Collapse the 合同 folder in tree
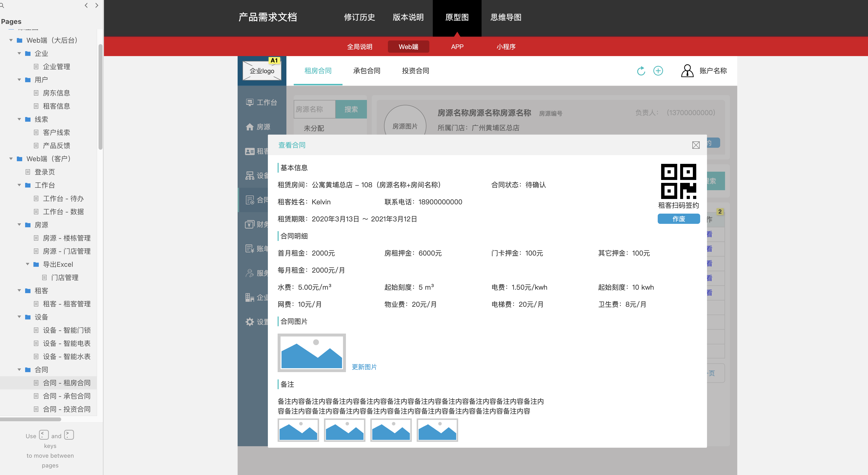Viewport: 868px width, 475px height. coord(19,370)
